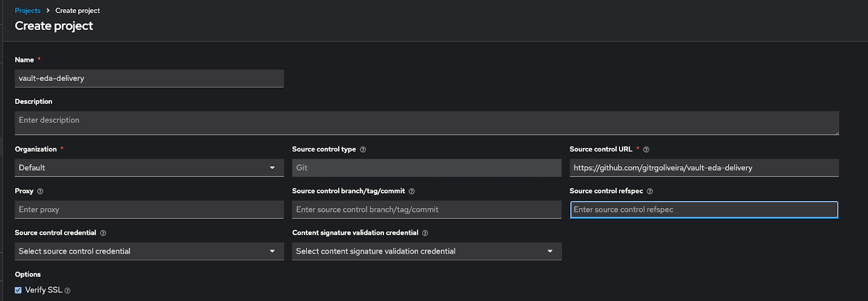Click help icon beside Source control URL
Image resolution: width=868 pixels, height=301 pixels.
646,149
